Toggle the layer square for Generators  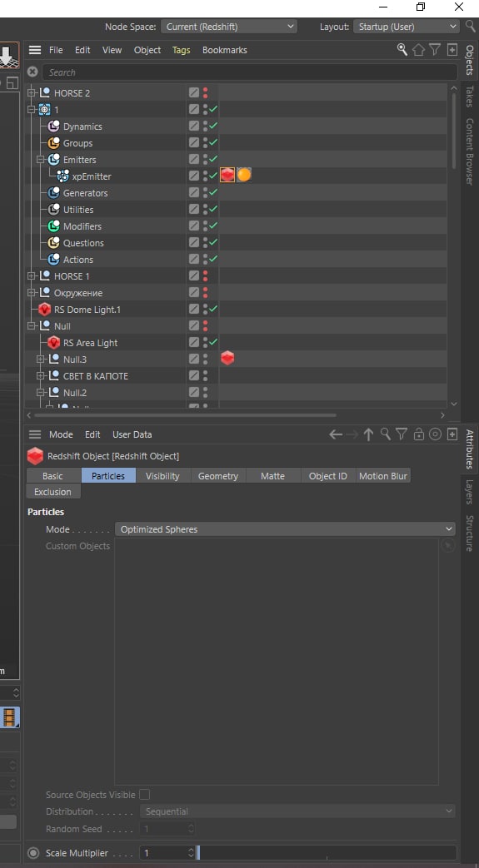193,192
